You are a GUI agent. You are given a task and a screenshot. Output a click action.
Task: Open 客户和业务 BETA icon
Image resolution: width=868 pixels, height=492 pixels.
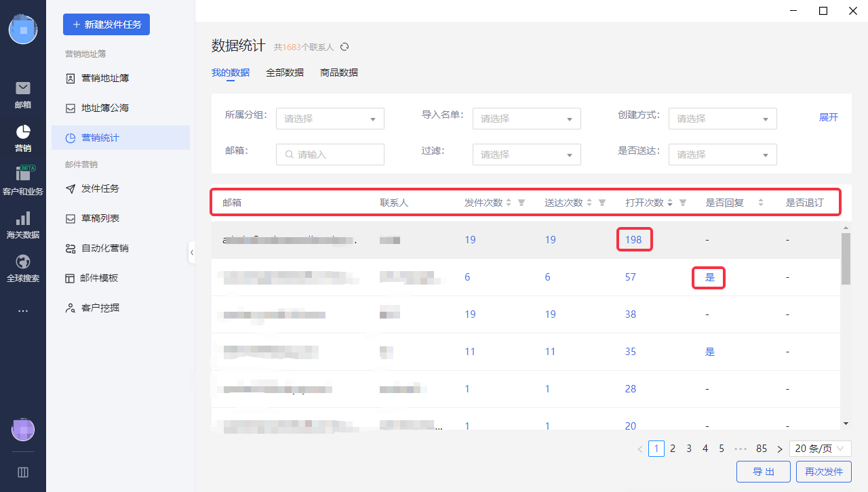tap(23, 173)
